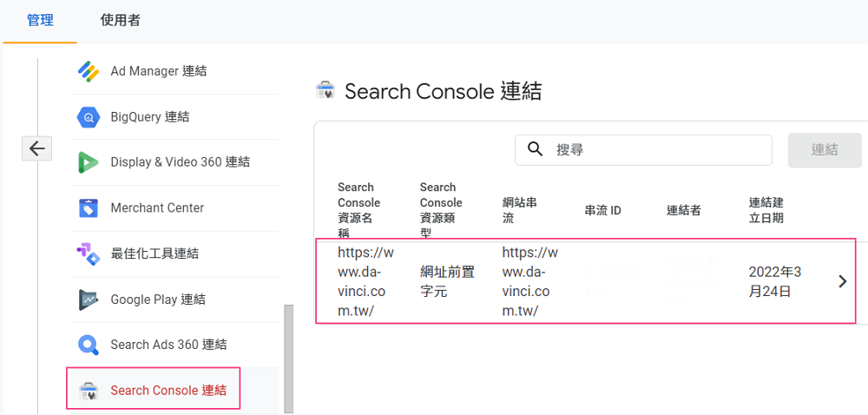Image resolution: width=868 pixels, height=415 pixels.
Task: Click 連結者 column header
Action: (x=684, y=210)
